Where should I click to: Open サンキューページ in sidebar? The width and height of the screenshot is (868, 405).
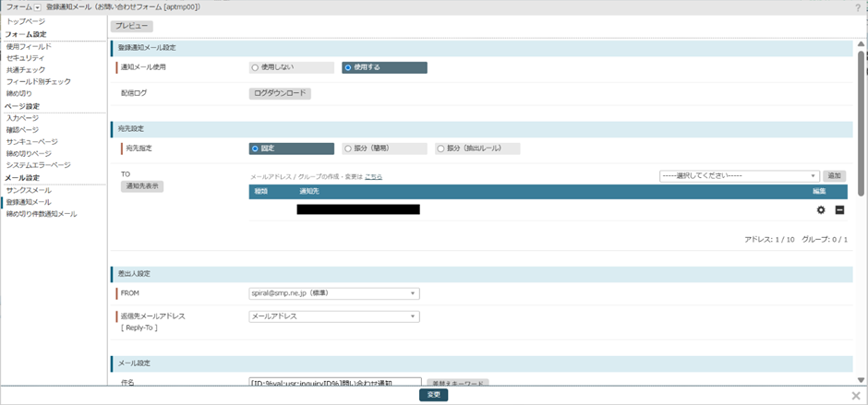point(32,142)
